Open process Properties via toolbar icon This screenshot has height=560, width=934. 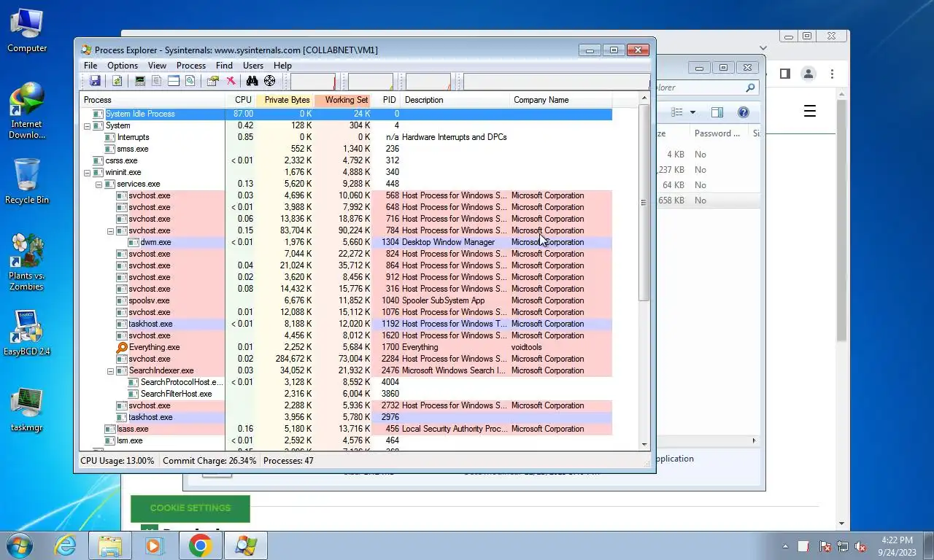(x=213, y=81)
